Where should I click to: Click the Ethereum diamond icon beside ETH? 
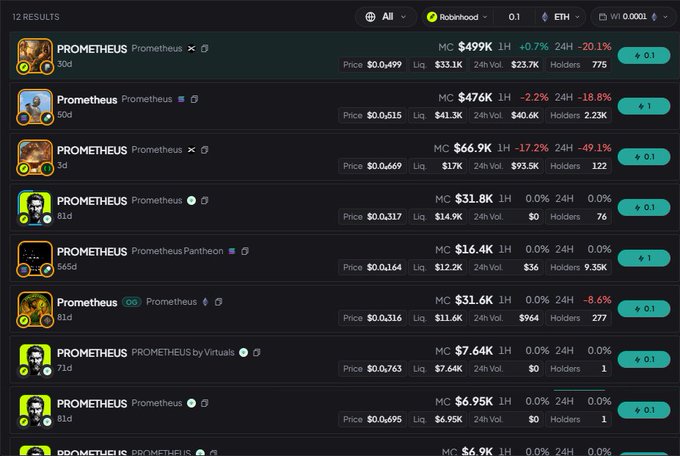[545, 17]
